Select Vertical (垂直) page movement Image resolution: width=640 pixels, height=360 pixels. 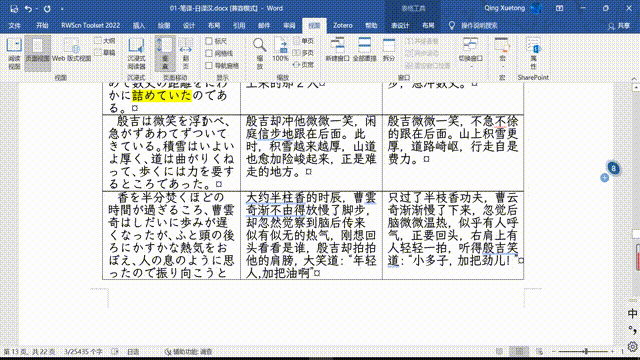pyautogui.click(x=165, y=53)
